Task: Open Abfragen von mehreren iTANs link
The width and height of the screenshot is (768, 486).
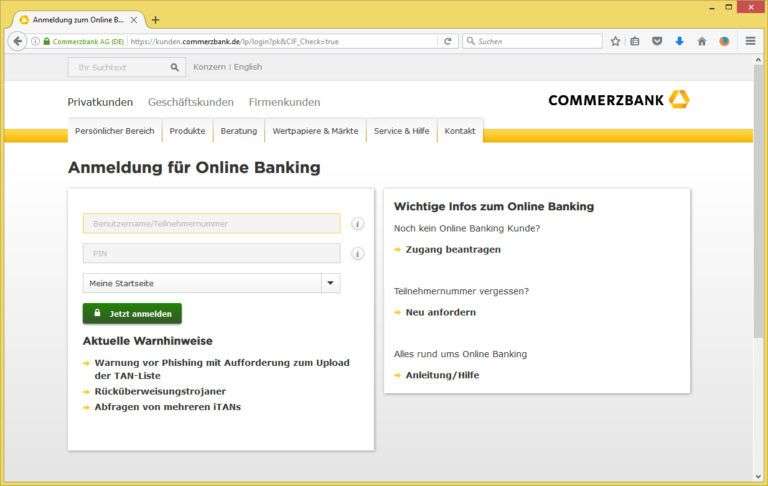Action: pyautogui.click(x=168, y=407)
